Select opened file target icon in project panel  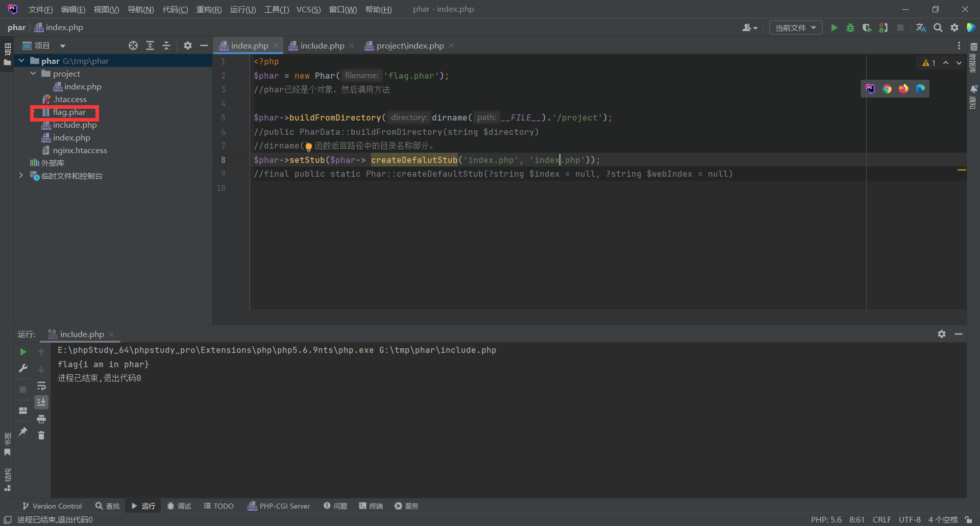click(x=133, y=45)
